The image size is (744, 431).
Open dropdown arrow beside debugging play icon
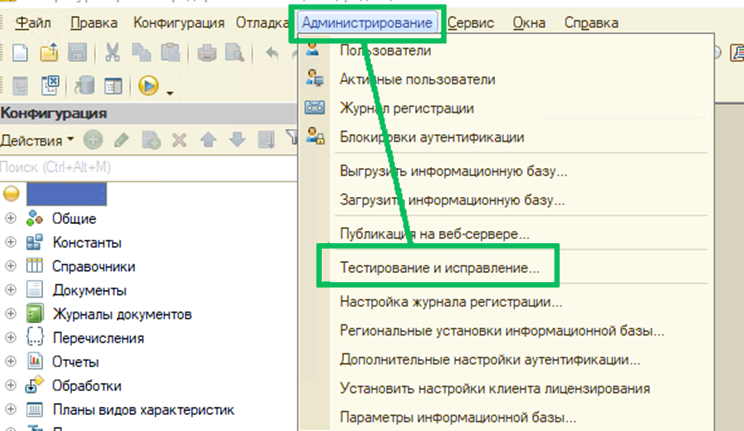coord(170,94)
